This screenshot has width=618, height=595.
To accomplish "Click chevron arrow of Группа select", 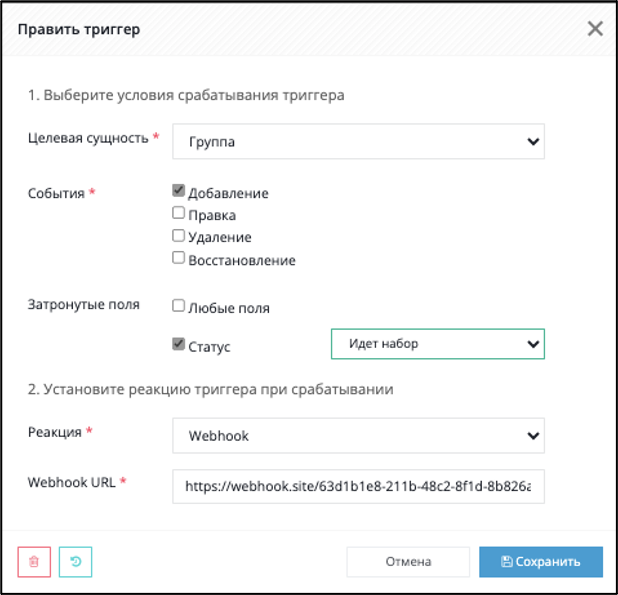I will point(533,141).
